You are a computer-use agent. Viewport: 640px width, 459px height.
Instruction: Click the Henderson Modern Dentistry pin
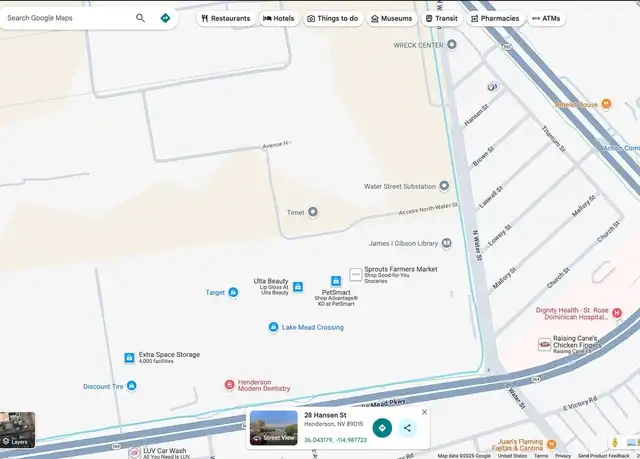click(229, 385)
